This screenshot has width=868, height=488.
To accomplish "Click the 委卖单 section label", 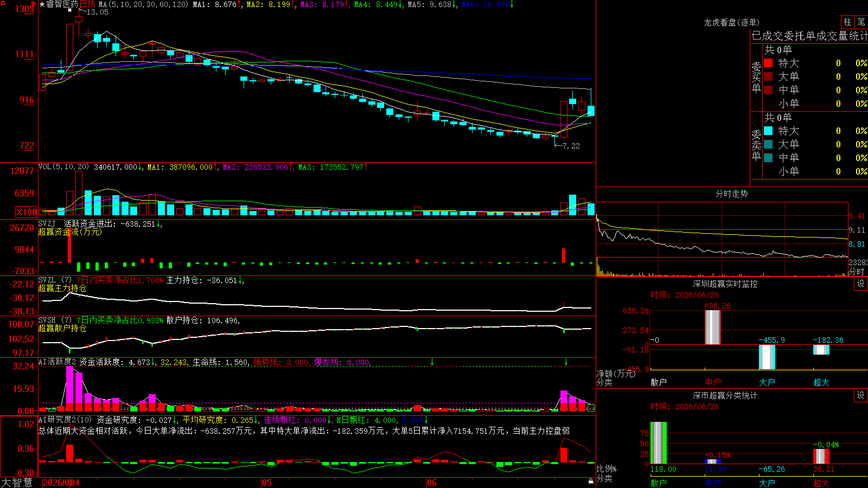I will click(756, 145).
